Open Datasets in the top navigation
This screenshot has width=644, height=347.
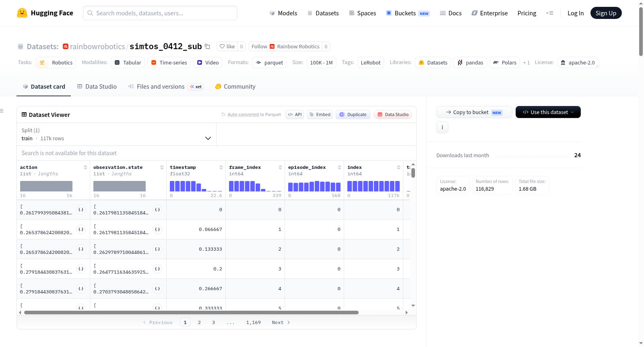(x=323, y=13)
